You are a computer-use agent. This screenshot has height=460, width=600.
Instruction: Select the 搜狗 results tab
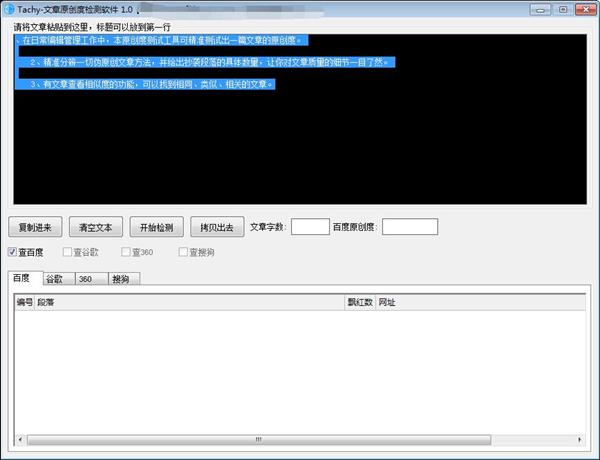[124, 279]
